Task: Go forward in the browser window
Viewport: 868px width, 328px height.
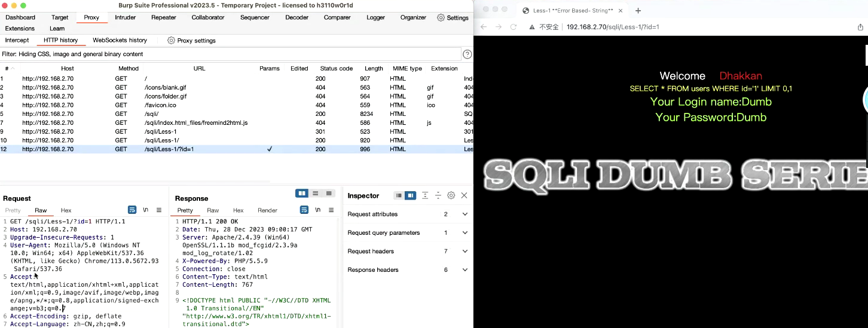Action: coord(499,27)
